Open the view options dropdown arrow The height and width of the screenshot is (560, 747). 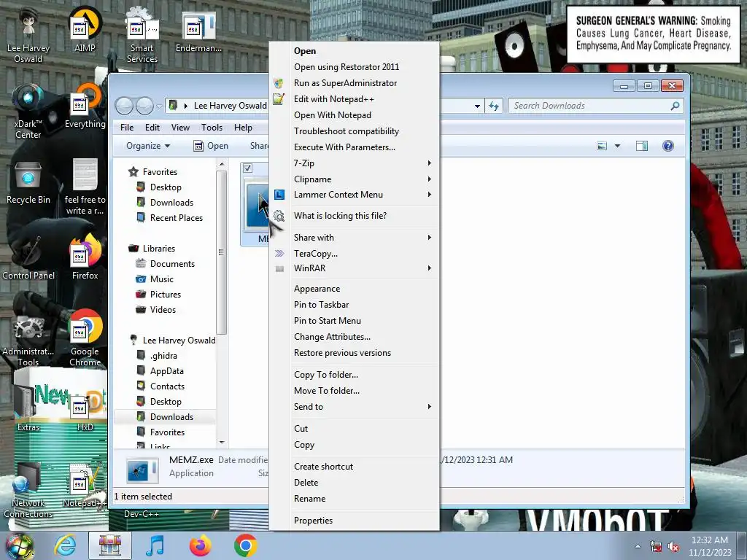pyautogui.click(x=617, y=146)
